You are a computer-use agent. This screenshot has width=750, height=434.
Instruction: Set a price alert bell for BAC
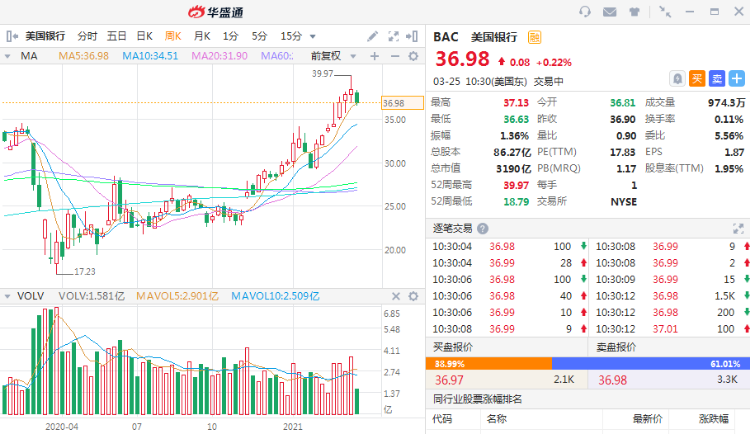[x=678, y=77]
